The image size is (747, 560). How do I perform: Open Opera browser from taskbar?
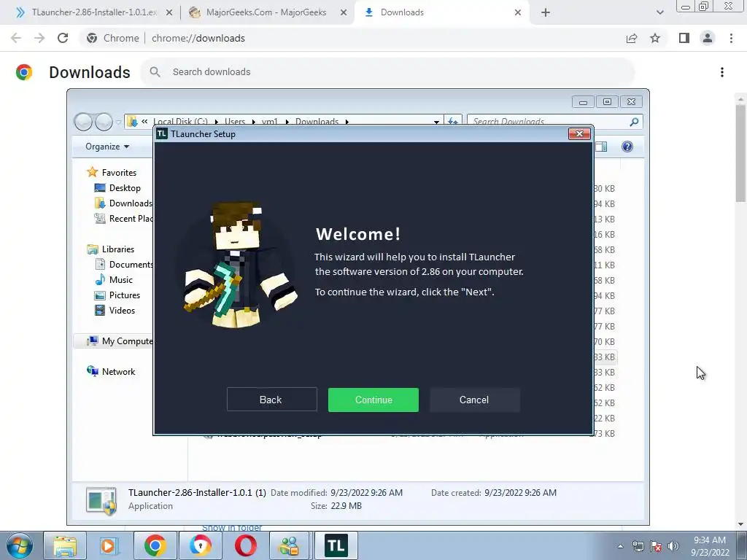(x=246, y=545)
